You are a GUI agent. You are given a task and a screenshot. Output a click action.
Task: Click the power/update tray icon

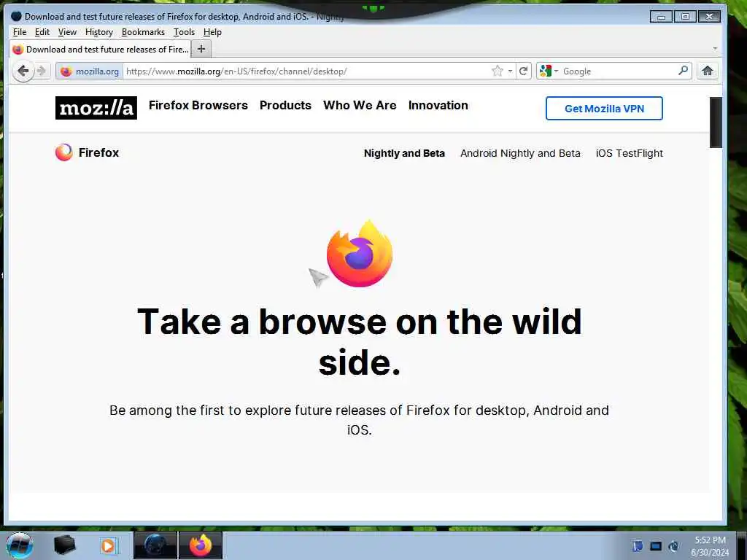point(673,546)
